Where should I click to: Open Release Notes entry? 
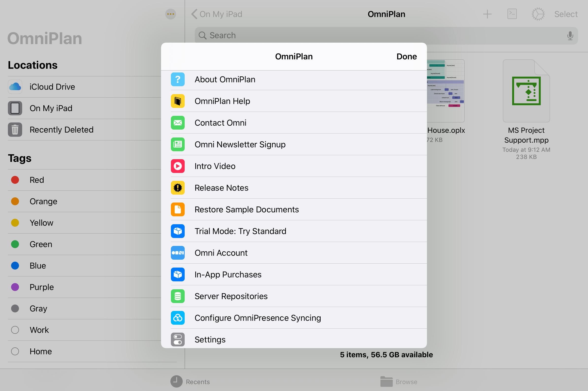pyautogui.click(x=294, y=188)
